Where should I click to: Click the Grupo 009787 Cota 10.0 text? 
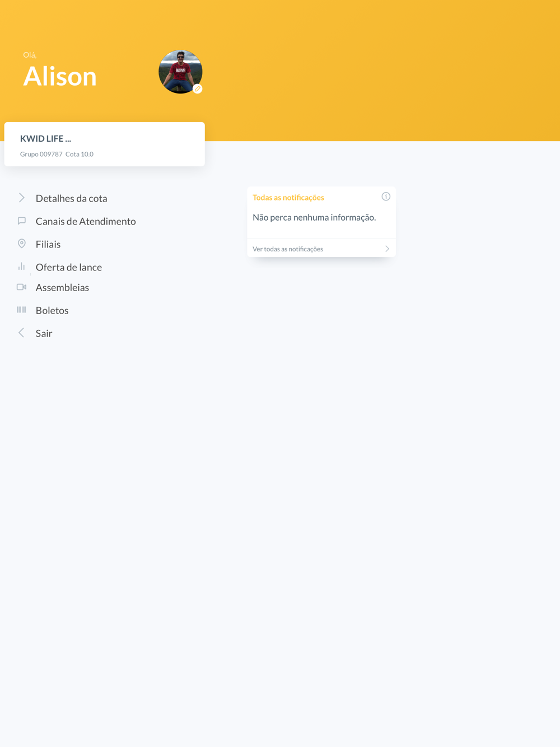[57, 154]
